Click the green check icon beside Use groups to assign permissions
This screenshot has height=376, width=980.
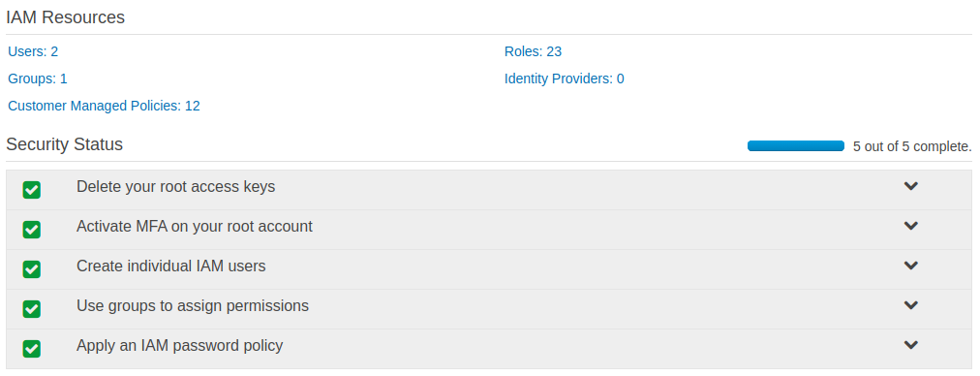32,309
